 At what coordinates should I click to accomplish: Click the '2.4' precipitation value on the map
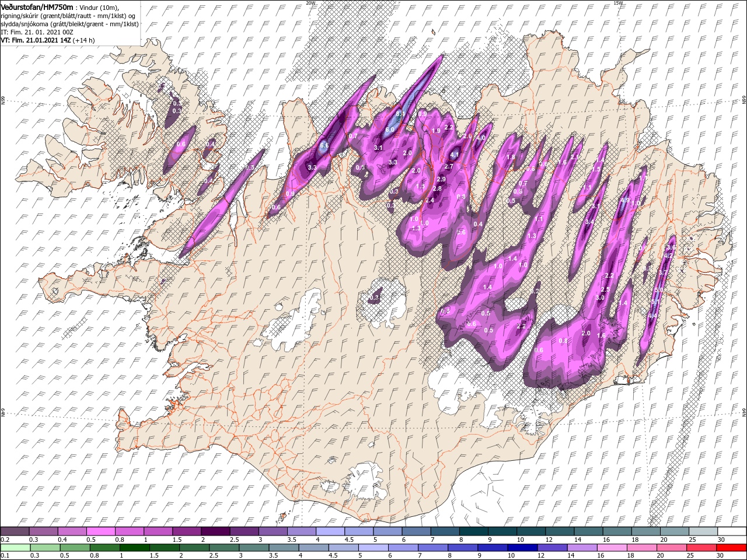pyautogui.click(x=430, y=200)
